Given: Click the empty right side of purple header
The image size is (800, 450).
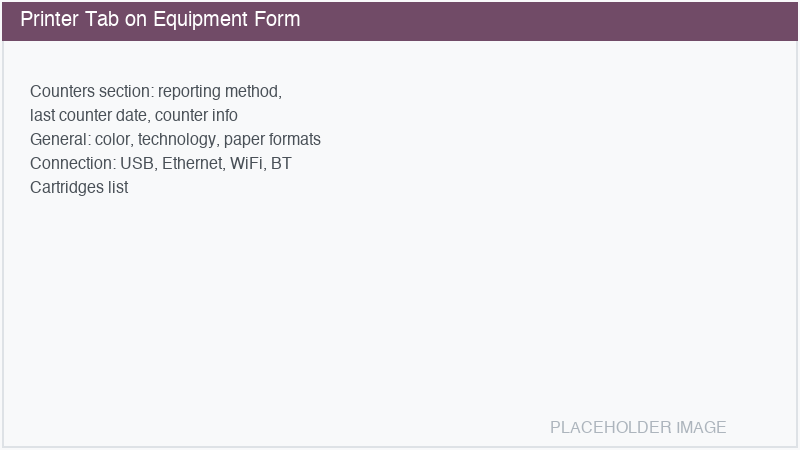Looking at the screenshot, I should click(600, 20).
